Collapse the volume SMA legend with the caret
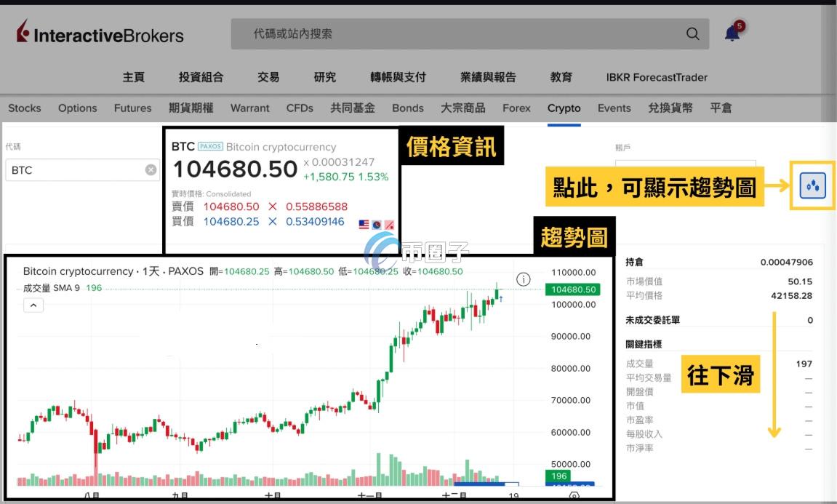The height and width of the screenshot is (504, 837). pyautogui.click(x=33, y=304)
